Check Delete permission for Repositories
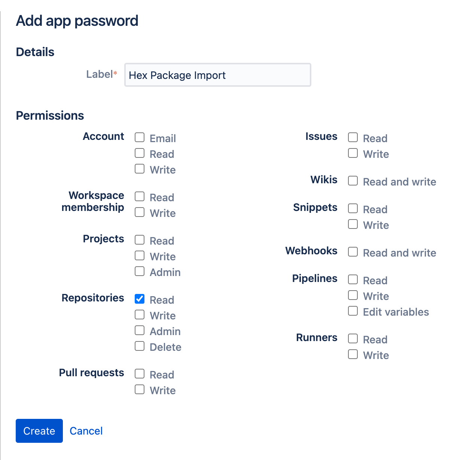 coord(139,346)
